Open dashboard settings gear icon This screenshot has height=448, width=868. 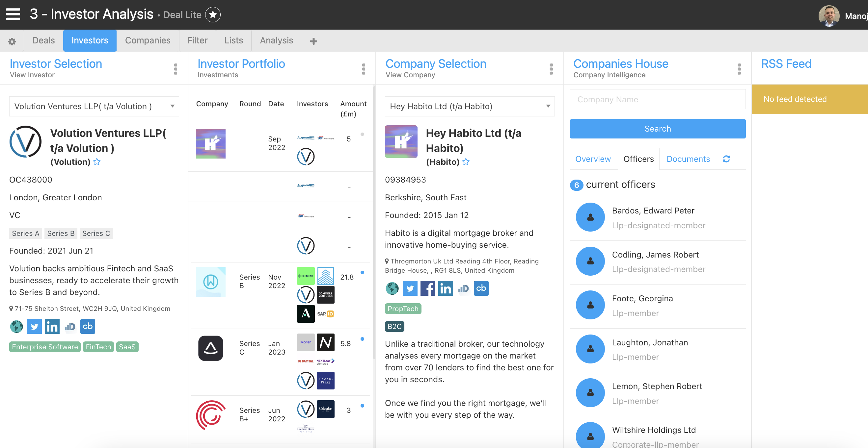12,41
